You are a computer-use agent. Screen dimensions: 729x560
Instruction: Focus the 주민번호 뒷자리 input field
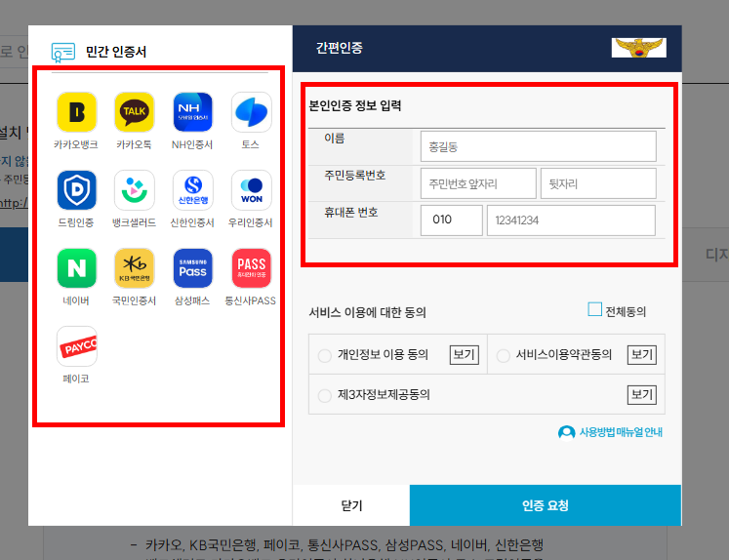pos(598,183)
